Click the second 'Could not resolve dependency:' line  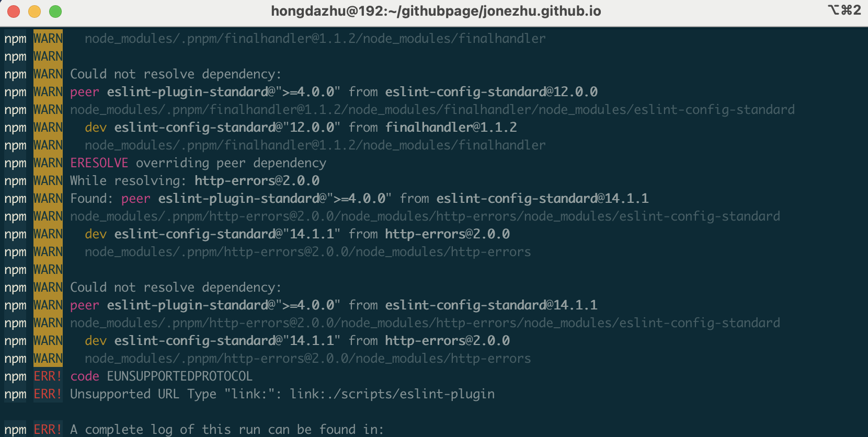coord(175,287)
